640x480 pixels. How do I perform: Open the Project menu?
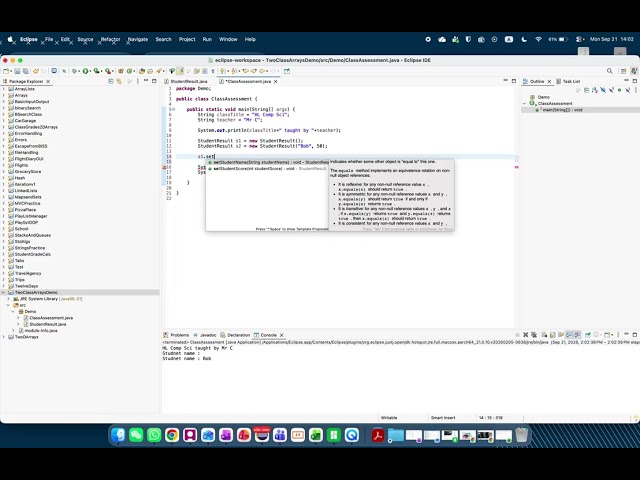[x=187, y=39]
